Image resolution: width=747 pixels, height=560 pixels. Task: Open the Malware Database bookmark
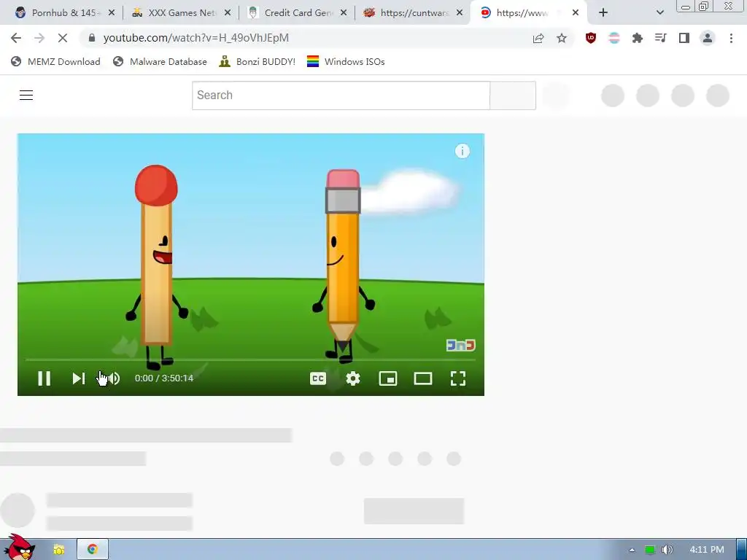click(x=160, y=62)
